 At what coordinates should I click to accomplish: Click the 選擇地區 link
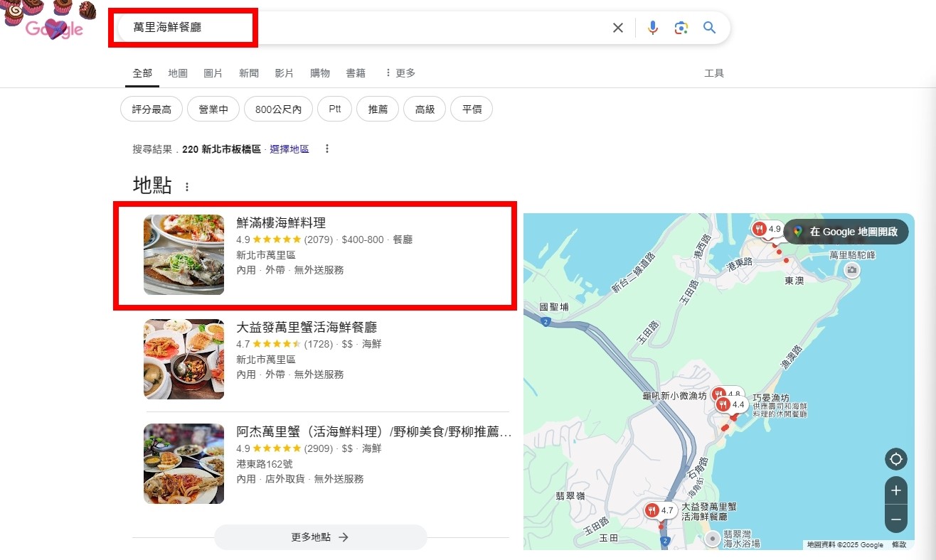(289, 149)
